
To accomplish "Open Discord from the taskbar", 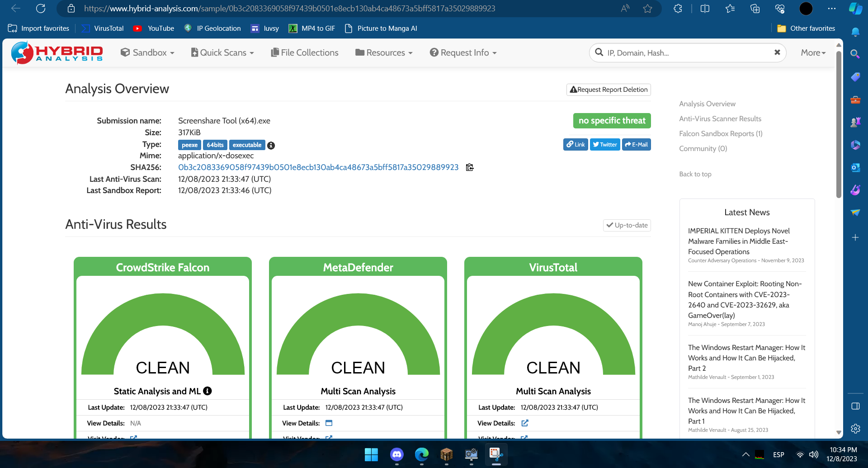I will click(x=397, y=454).
